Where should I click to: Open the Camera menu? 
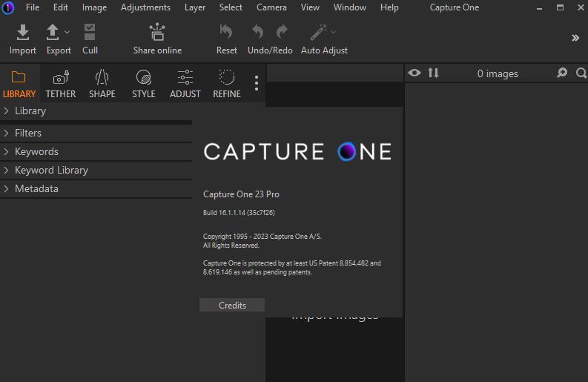271,7
